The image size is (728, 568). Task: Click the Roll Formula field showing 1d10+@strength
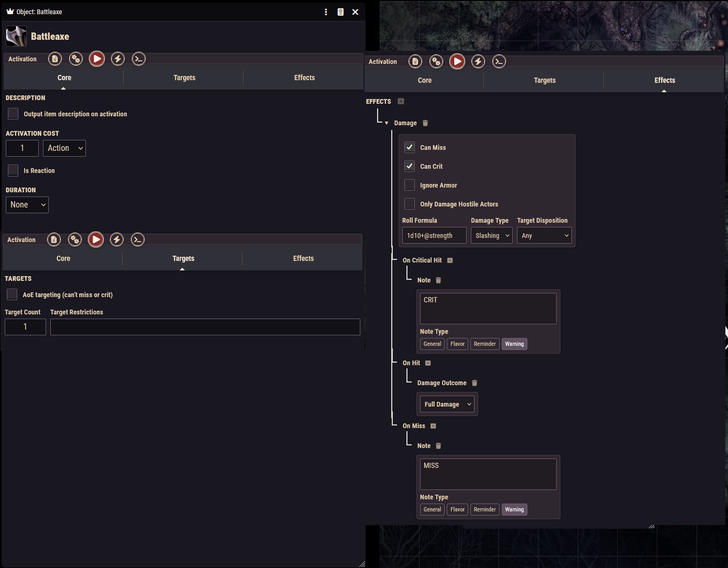[434, 235]
